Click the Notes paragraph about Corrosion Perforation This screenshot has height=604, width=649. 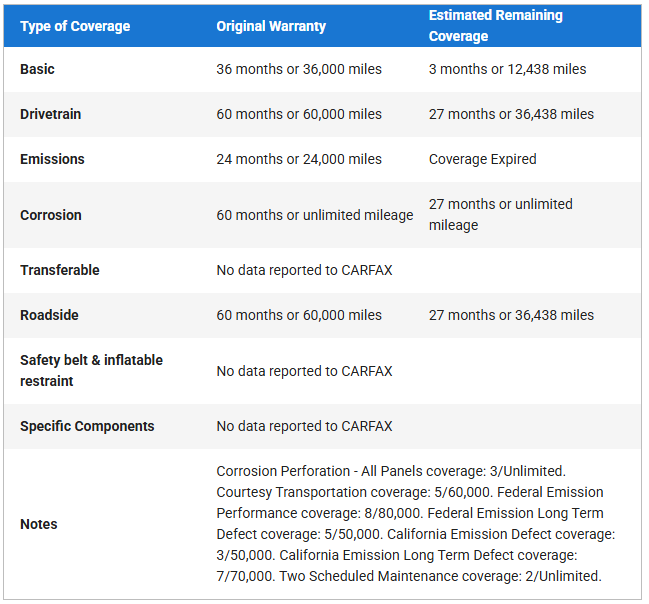click(415, 523)
